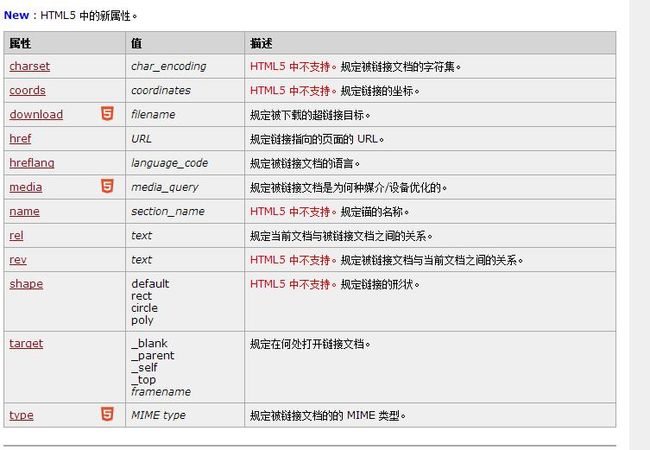
Task: Open the coords attribute link
Action: pos(27,90)
